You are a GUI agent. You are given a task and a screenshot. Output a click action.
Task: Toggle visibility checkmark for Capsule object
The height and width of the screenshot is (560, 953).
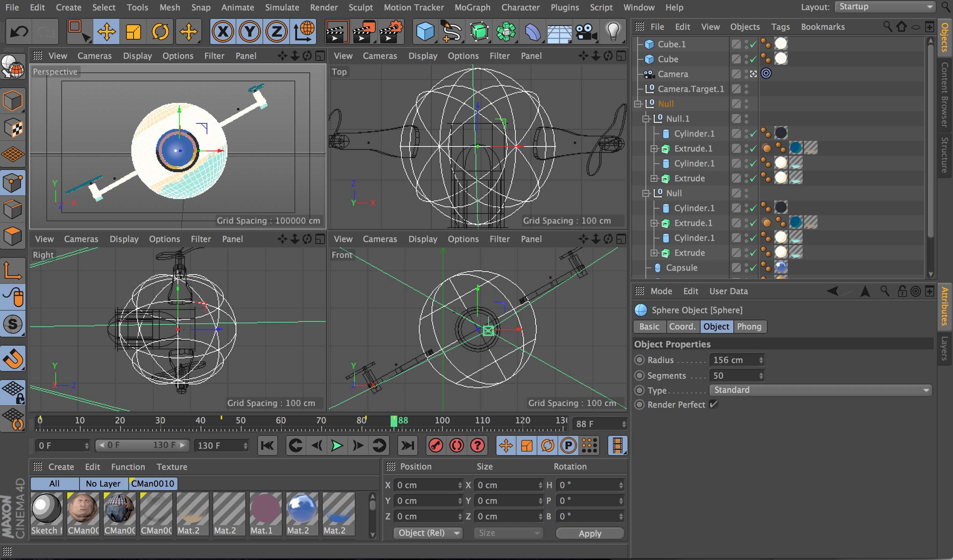click(x=753, y=268)
